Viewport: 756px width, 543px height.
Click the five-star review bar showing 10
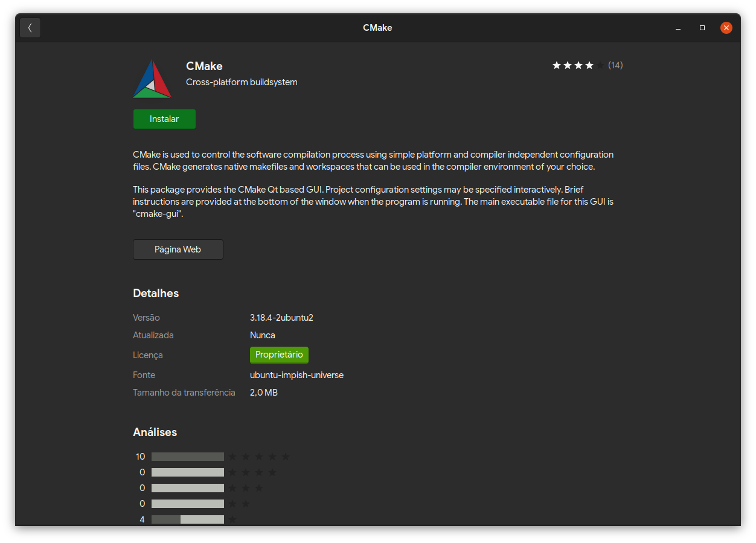[188, 457]
